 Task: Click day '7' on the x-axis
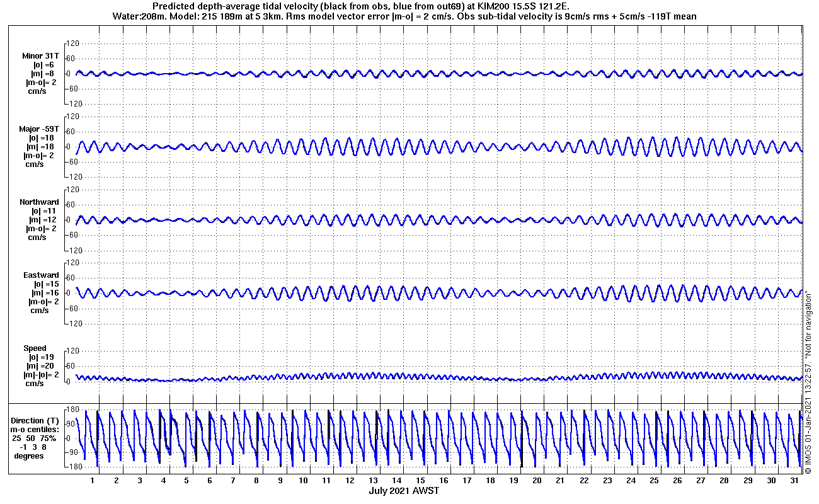click(x=232, y=481)
